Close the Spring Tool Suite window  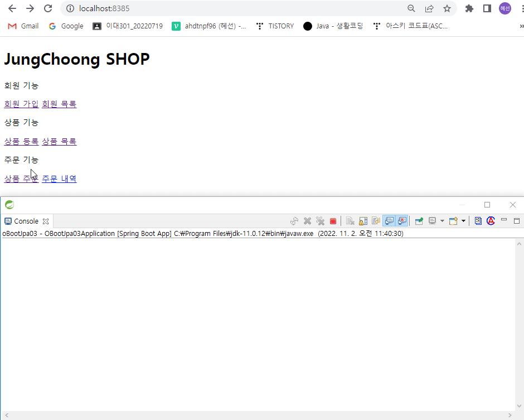(x=513, y=205)
